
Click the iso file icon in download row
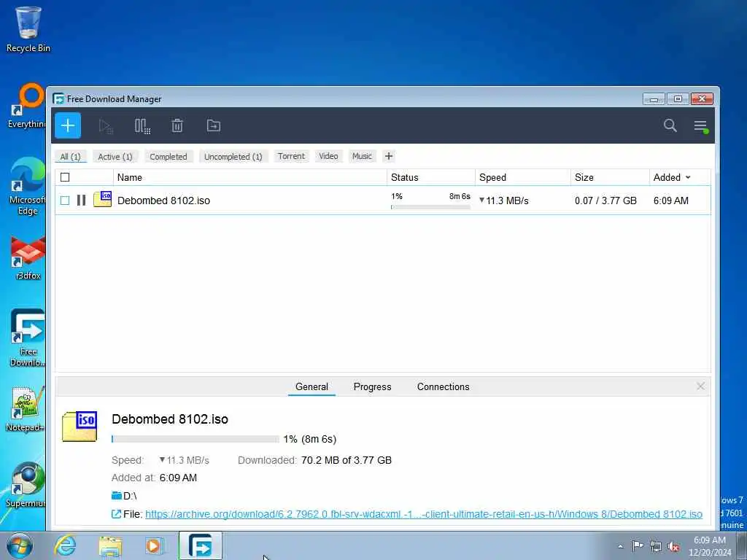pos(102,199)
